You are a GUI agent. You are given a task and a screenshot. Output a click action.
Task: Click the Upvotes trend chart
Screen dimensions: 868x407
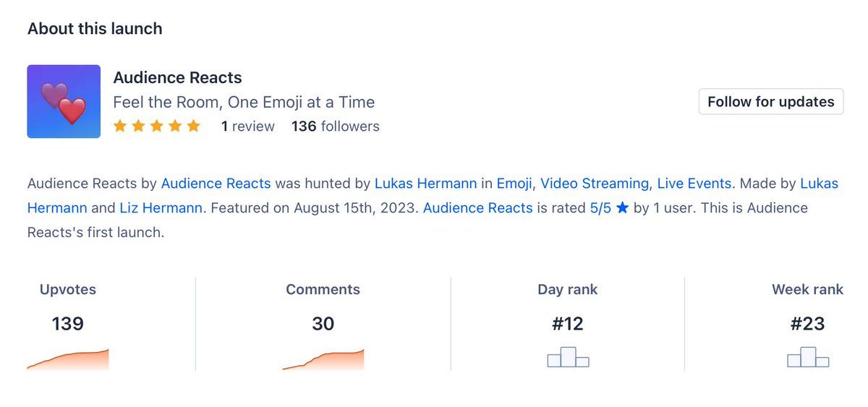tap(68, 359)
